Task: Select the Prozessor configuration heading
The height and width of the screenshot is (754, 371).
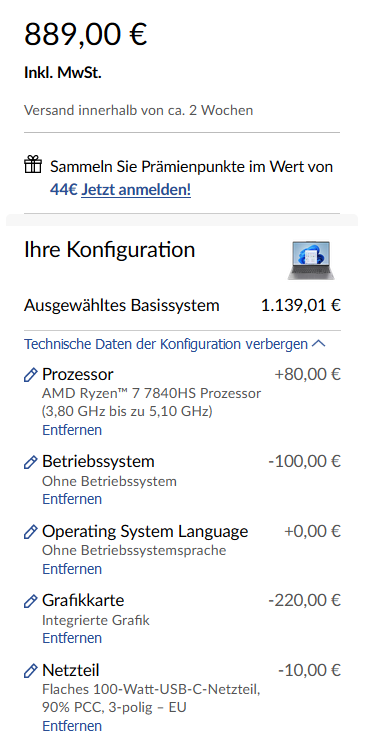Action: click(78, 374)
